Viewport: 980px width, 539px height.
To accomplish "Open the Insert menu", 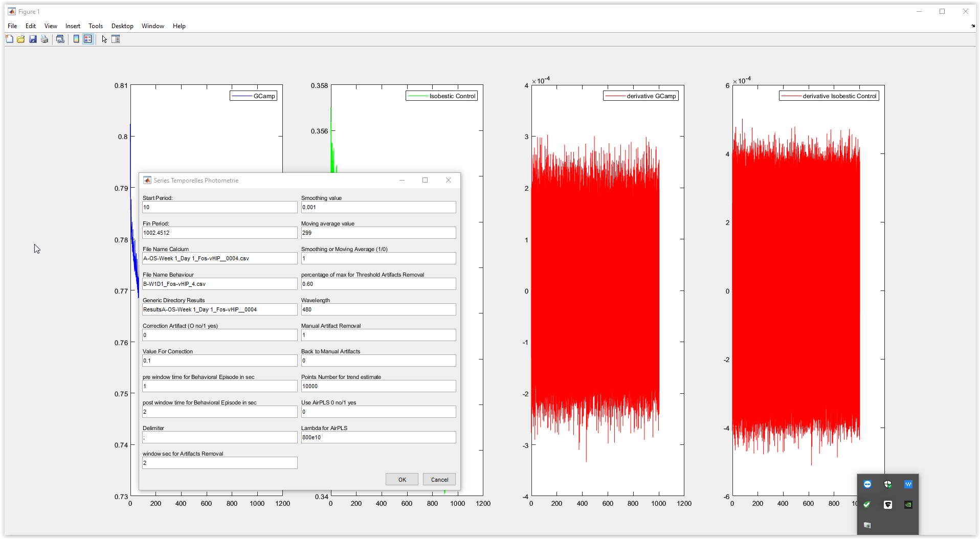I will 73,26.
